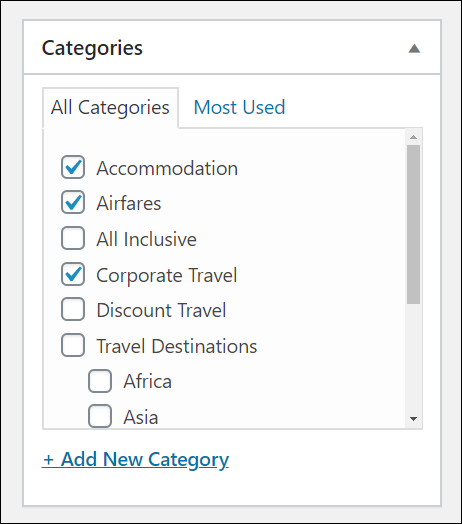
Task: Check the Travel Destinations parent category
Action: coord(73,345)
